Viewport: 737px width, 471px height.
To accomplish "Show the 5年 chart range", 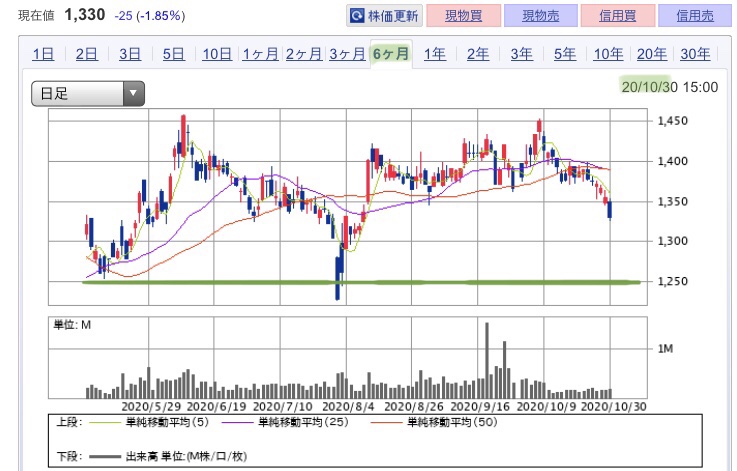I will click(x=565, y=54).
